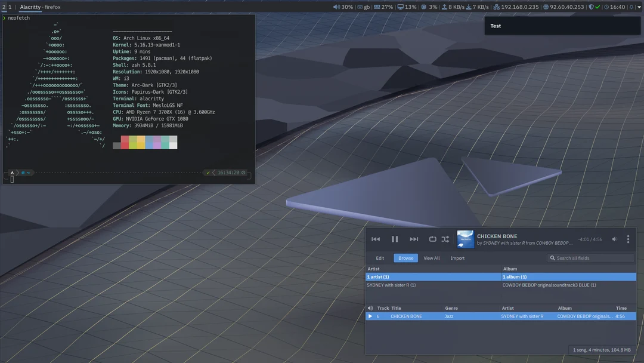Open the player volume control
This screenshot has height=363, width=644.
pos(615,239)
